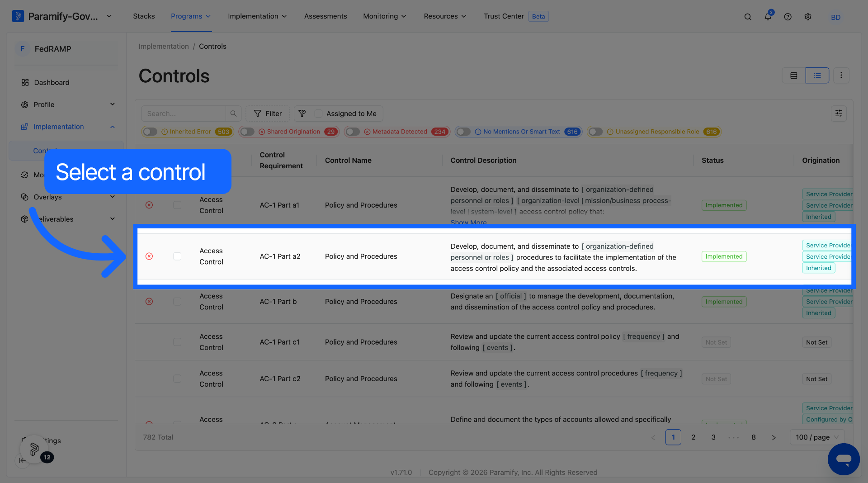Open the global search magnifier icon
The height and width of the screenshot is (483, 868).
pos(748,17)
